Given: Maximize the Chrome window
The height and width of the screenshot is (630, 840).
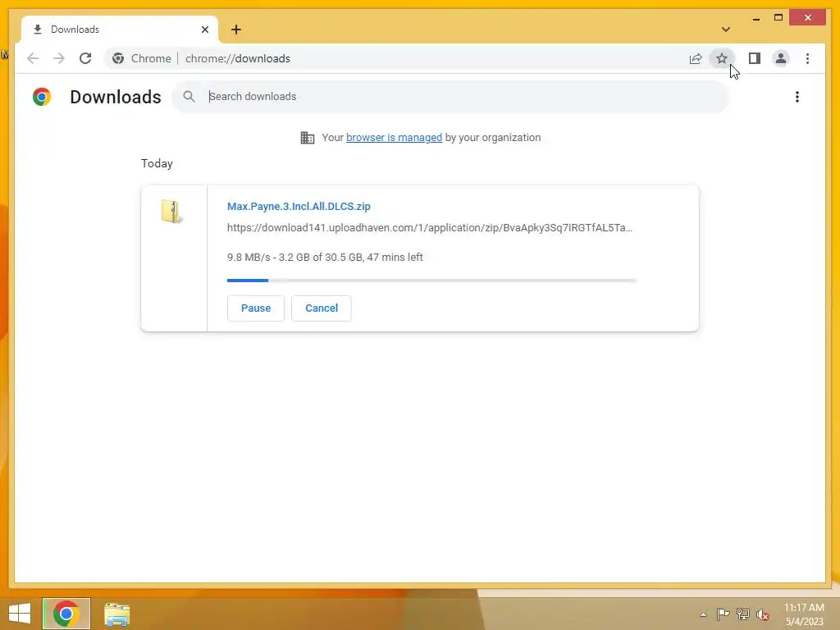Looking at the screenshot, I should (778, 18).
